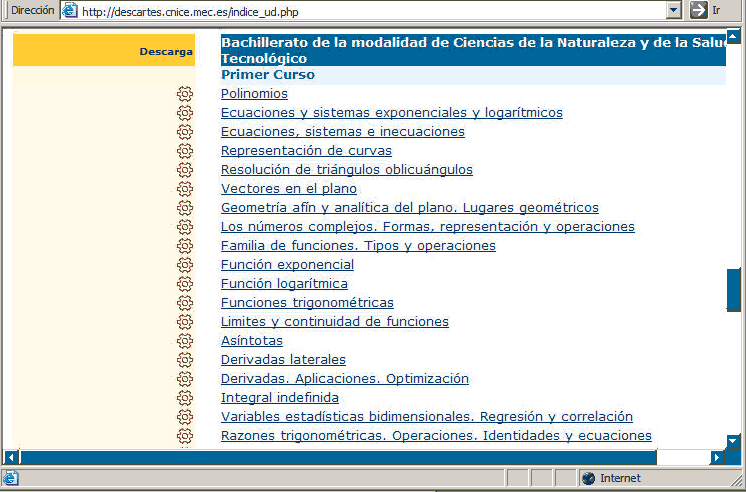Open Razones trigonométricas. Operaciones. Identidades link
The height and width of the screenshot is (492, 746).
436,436
